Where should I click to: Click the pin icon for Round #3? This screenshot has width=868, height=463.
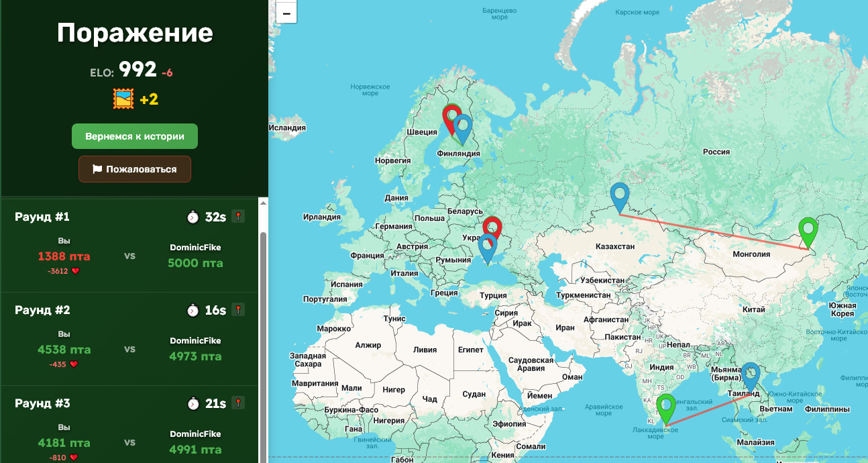[x=237, y=403]
